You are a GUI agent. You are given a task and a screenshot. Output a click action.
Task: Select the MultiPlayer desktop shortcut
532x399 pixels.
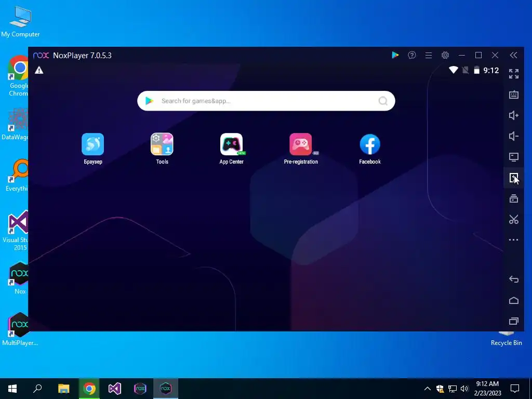click(20, 329)
